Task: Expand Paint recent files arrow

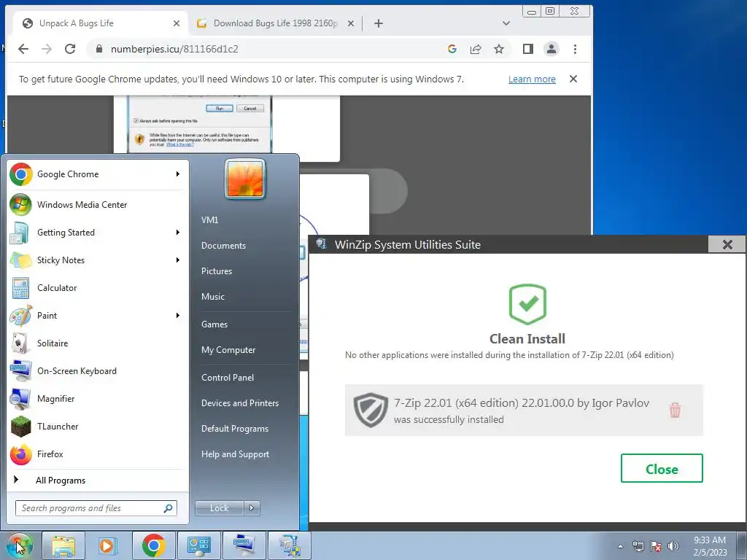Action: coord(178,315)
